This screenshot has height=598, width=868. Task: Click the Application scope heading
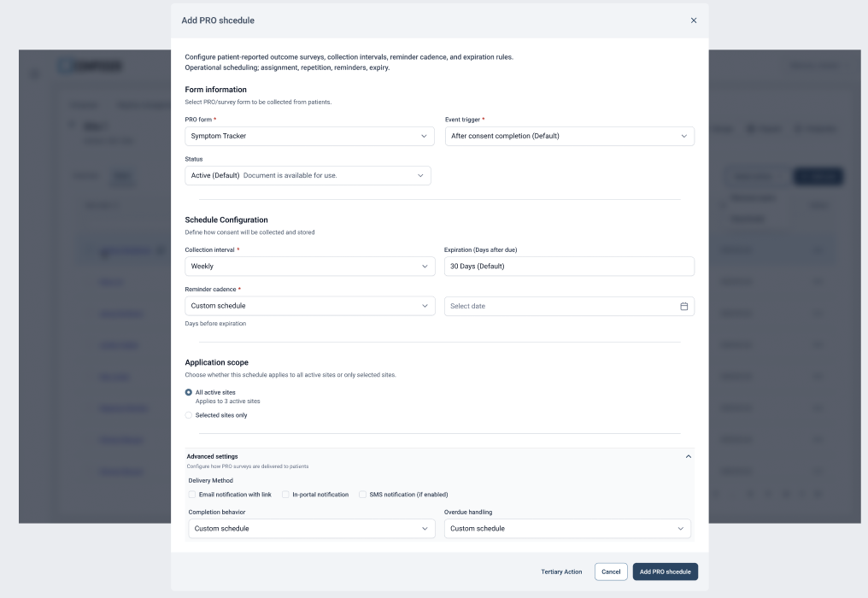[216, 363]
